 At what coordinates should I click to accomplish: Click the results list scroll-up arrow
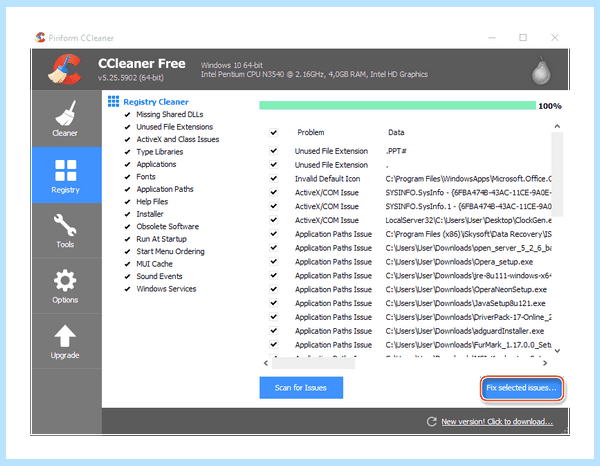[x=557, y=126]
